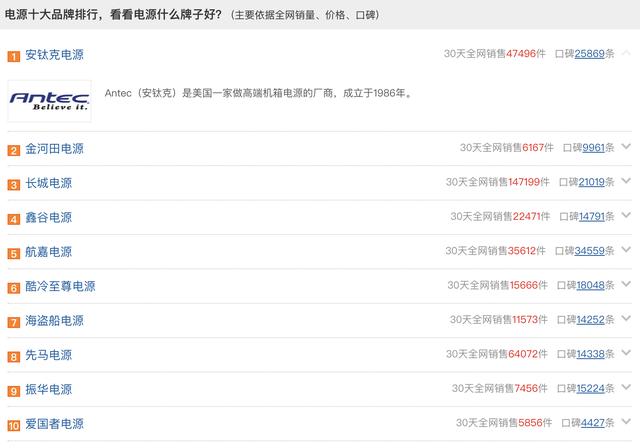Click the sales figure 35612
Image resolution: width=640 pixels, height=448 pixels.
point(521,251)
